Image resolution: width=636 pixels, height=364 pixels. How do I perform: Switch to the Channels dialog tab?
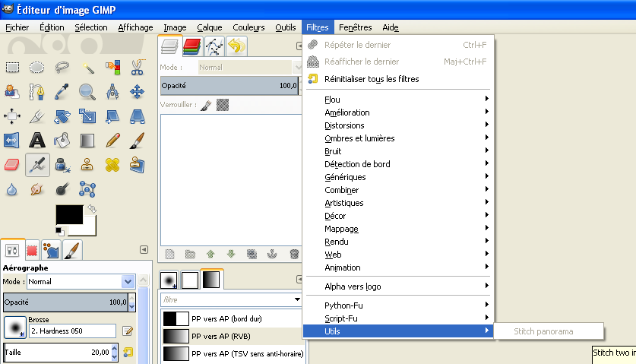(x=191, y=46)
